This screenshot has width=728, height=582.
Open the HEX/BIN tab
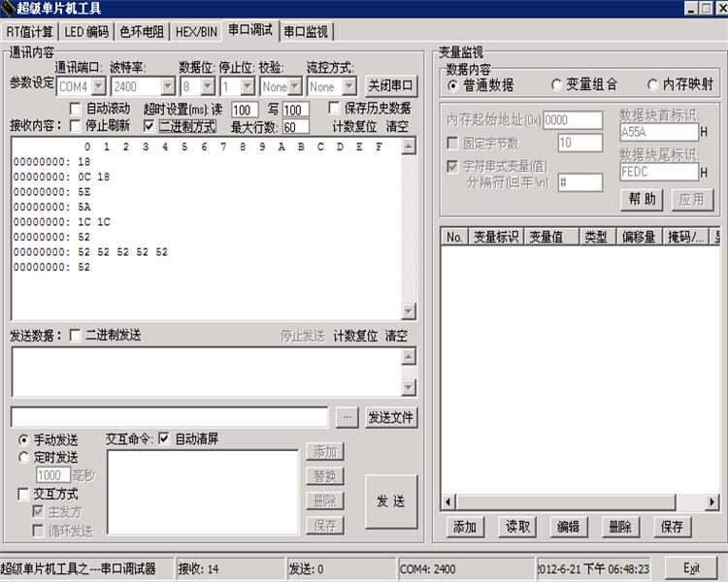196,31
